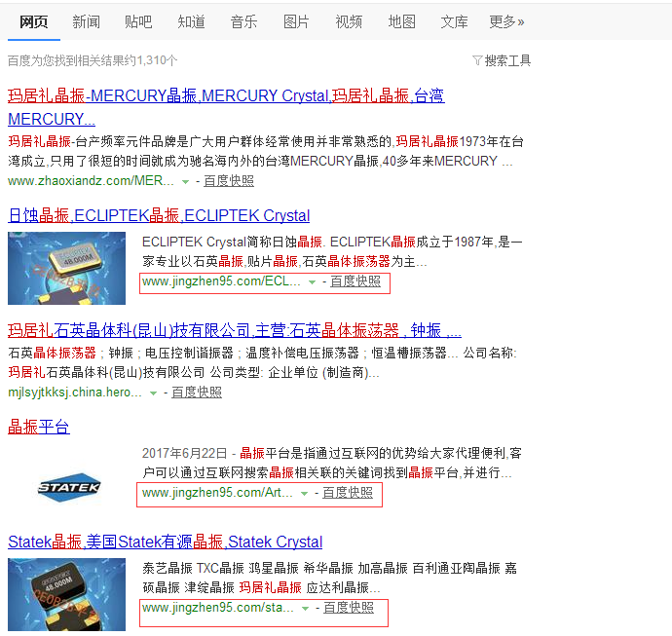
Task: Open 百度快照 for jingzhen95.com/ECL result
Action: point(355,281)
